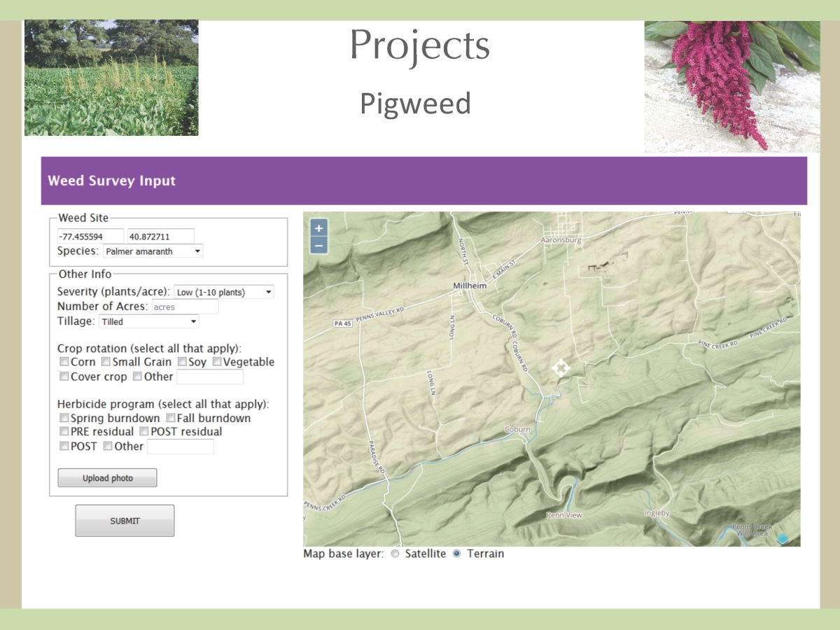Click the Aaronsburg label on the map
Viewport: 840px width, 630px height.
pos(561,239)
